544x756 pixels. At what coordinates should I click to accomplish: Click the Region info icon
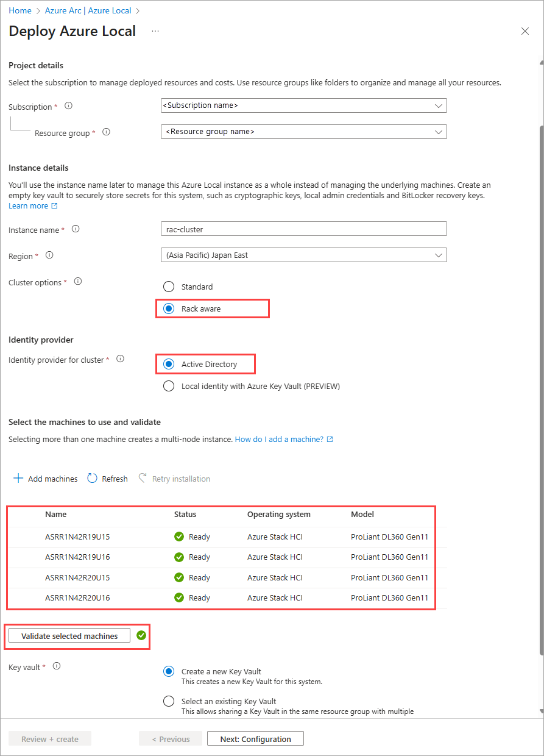tap(49, 255)
